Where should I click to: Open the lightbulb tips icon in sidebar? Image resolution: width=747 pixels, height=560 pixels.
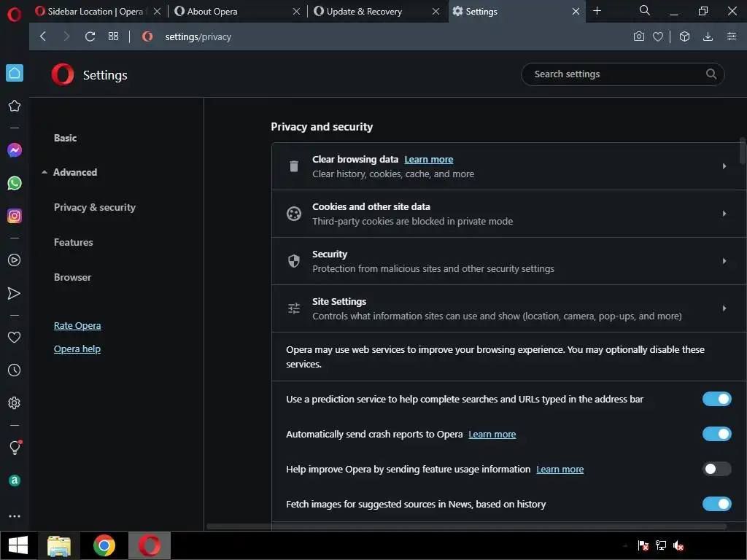pyautogui.click(x=15, y=447)
